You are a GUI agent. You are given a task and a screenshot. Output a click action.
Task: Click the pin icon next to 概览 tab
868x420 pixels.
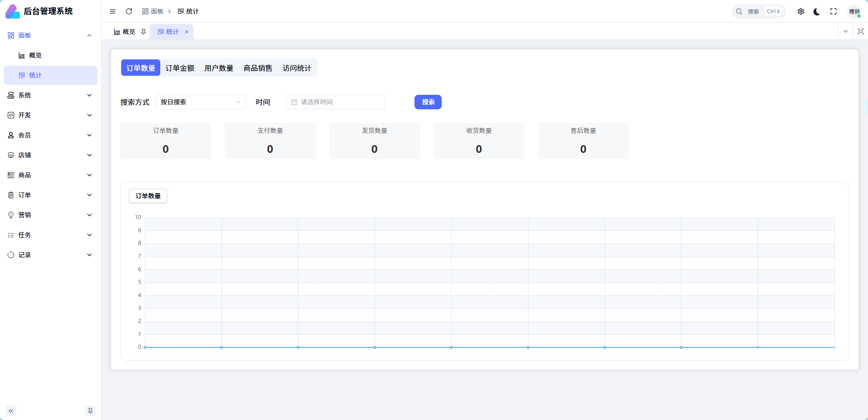click(x=143, y=31)
